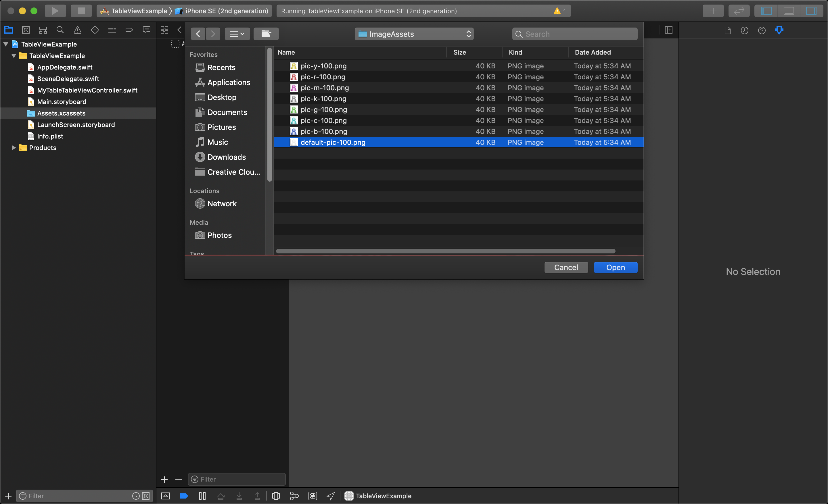This screenshot has height=504, width=828.
Task: Sort the file list by Name column
Action: [x=360, y=52]
